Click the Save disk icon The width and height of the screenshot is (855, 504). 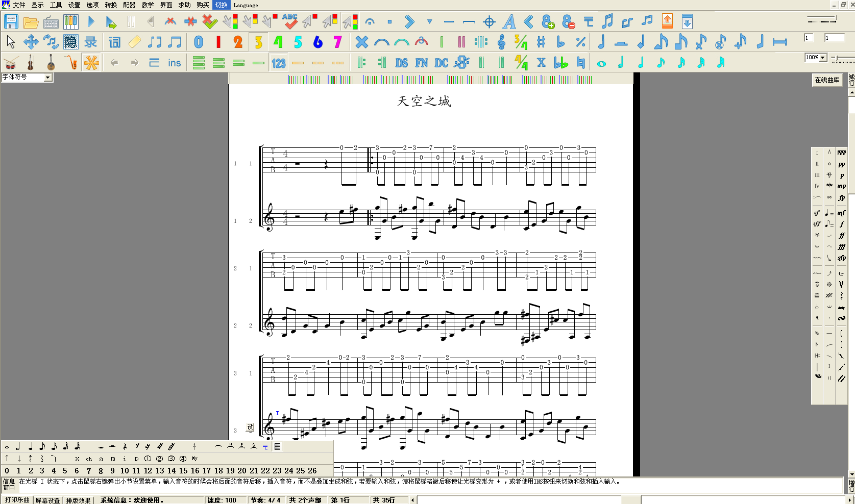coord(11,22)
